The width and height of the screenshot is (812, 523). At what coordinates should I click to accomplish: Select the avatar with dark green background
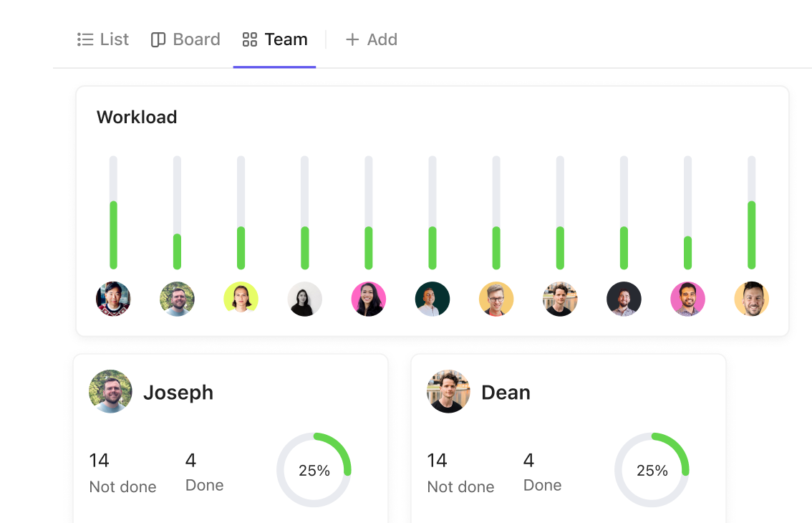[432, 299]
